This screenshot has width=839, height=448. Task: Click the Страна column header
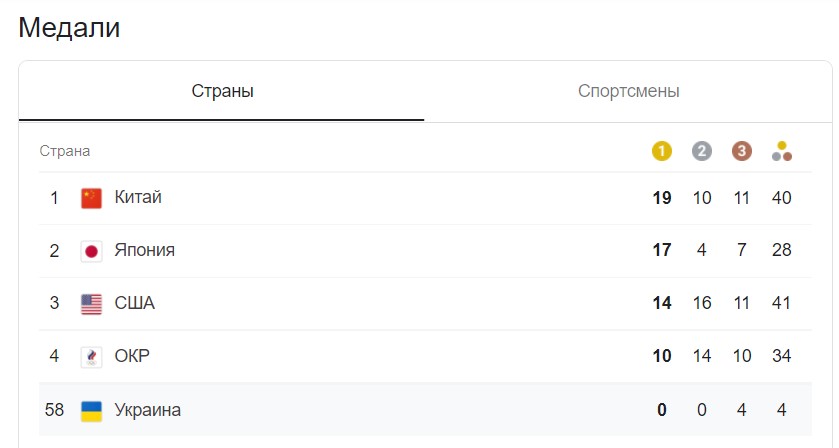pos(65,151)
